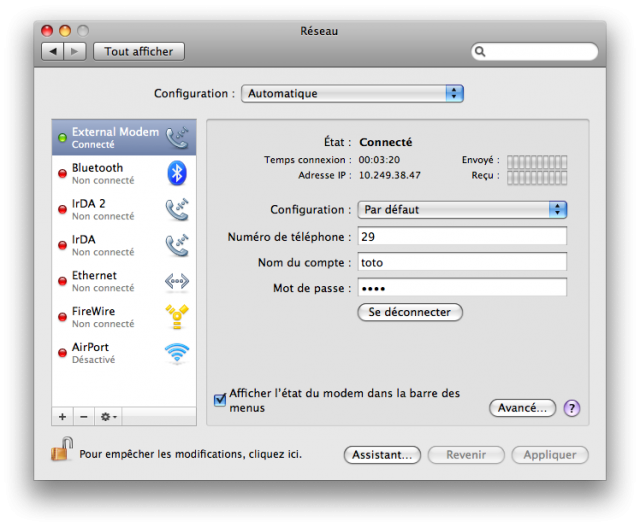Click Mot de passe field

tap(462, 288)
